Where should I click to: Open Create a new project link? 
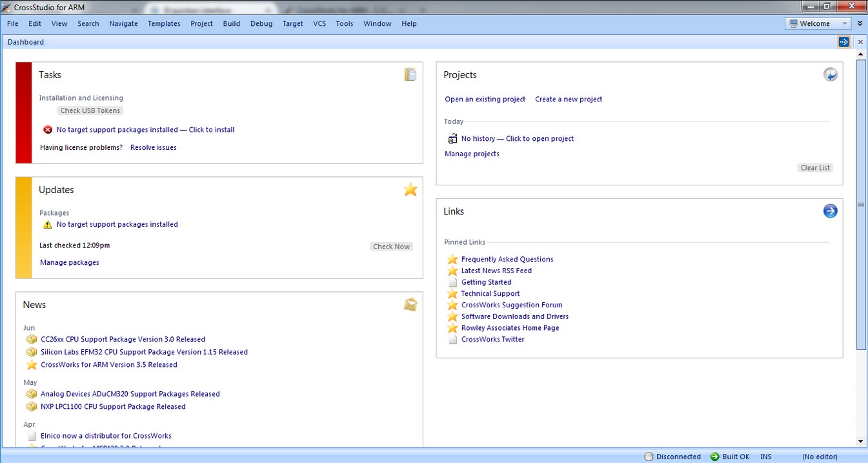[569, 99]
